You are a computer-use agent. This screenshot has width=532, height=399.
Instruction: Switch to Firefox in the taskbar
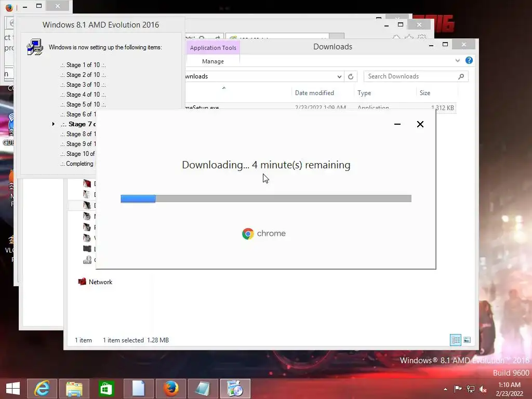pyautogui.click(x=170, y=389)
